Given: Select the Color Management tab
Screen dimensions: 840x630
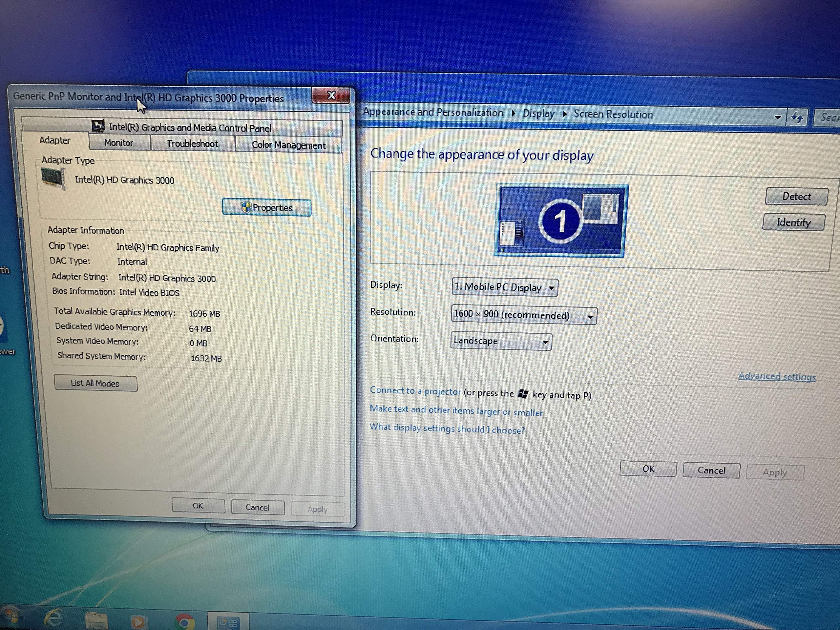Looking at the screenshot, I should [x=288, y=145].
